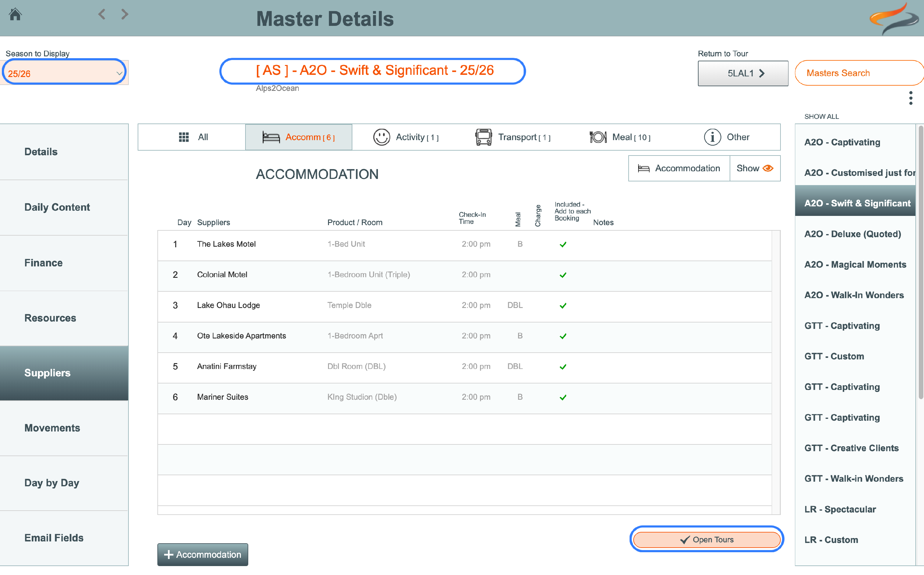This screenshot has height=575, width=924.
Task: Click the add Accommodation button
Action: pos(203,554)
